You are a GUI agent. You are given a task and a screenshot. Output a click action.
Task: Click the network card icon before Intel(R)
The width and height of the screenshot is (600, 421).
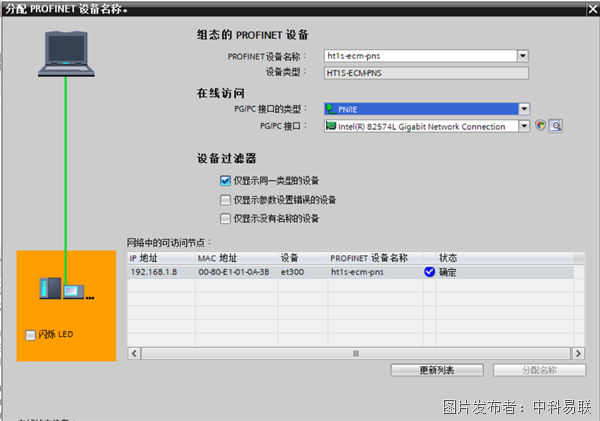[331, 126]
